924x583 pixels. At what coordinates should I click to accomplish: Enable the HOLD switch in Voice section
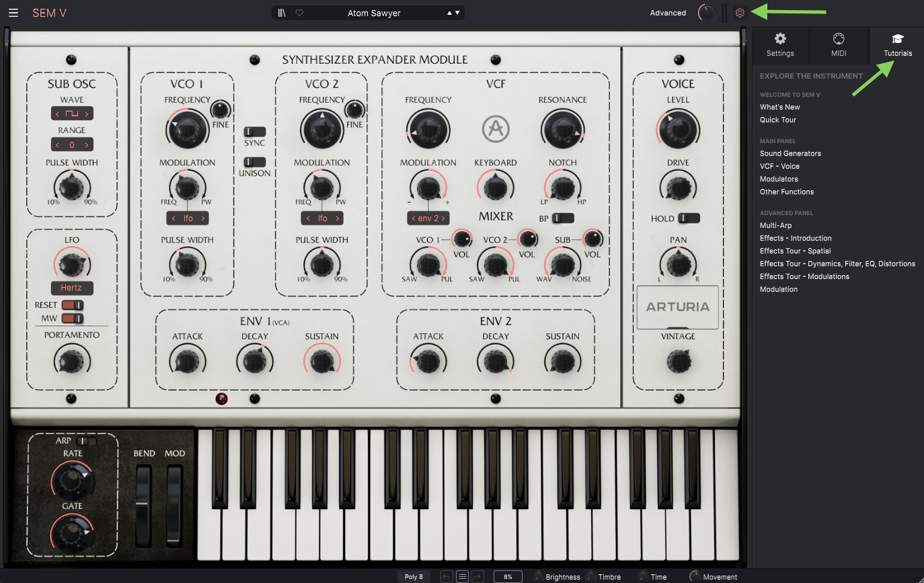pyautogui.click(x=689, y=219)
